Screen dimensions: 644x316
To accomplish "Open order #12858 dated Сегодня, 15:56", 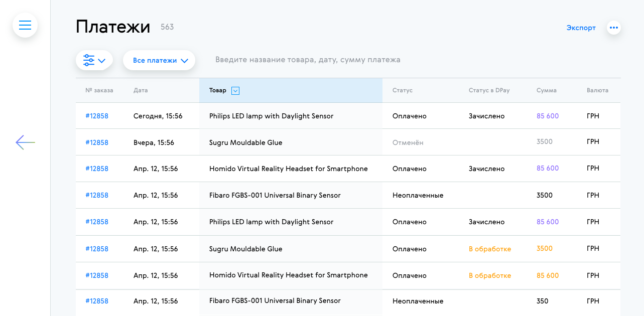I will point(97,116).
